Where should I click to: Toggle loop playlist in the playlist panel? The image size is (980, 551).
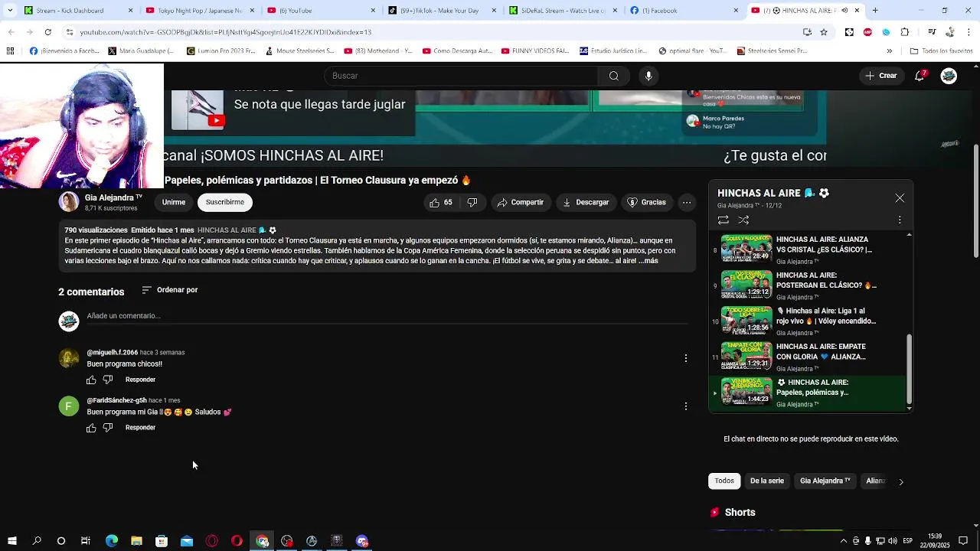pyautogui.click(x=723, y=220)
